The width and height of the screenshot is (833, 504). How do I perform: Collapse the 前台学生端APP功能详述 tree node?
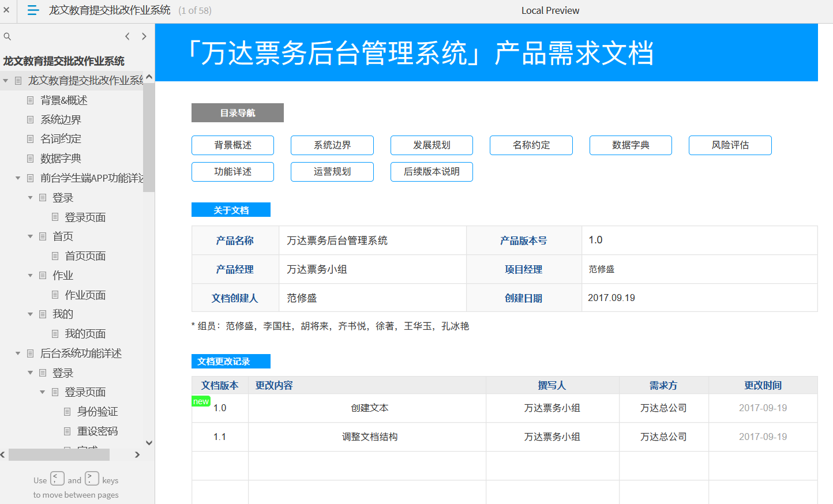click(x=18, y=178)
